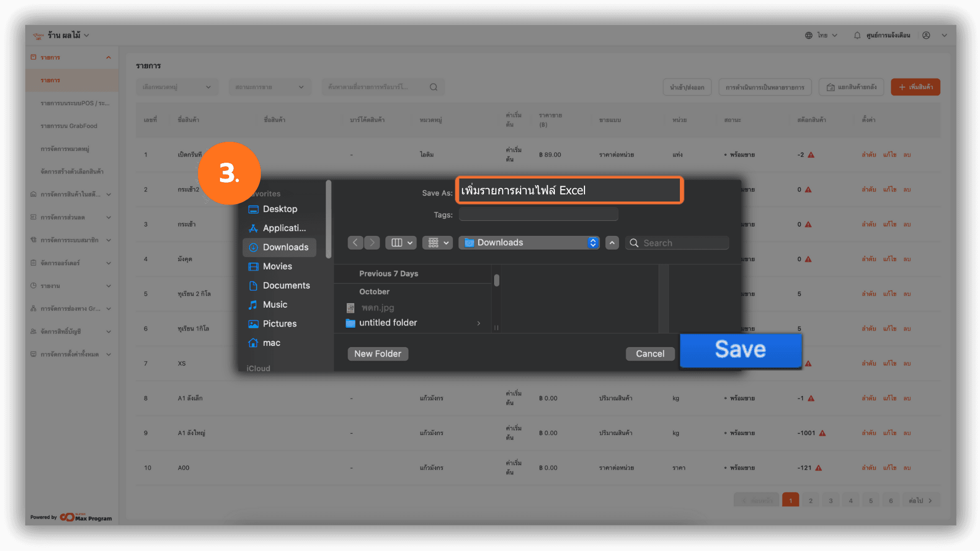
Task: Collapse the dialog with the chevron-up button
Action: (612, 243)
